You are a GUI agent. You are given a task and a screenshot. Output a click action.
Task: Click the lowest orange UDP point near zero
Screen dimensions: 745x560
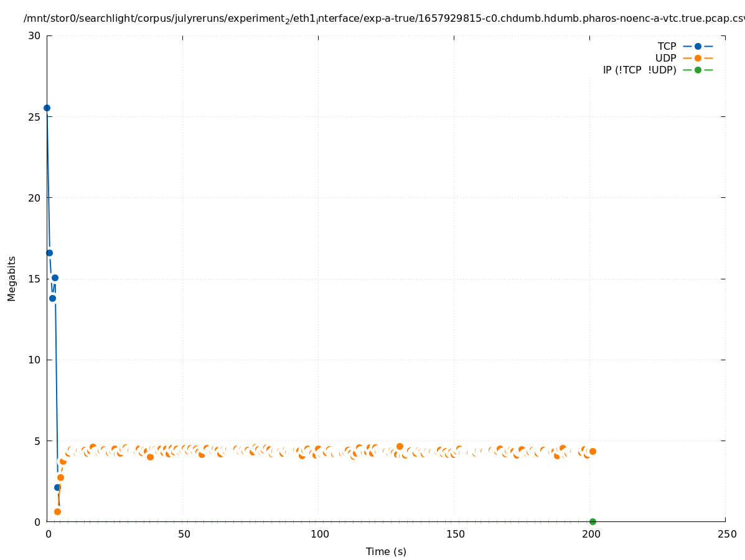pos(57,511)
